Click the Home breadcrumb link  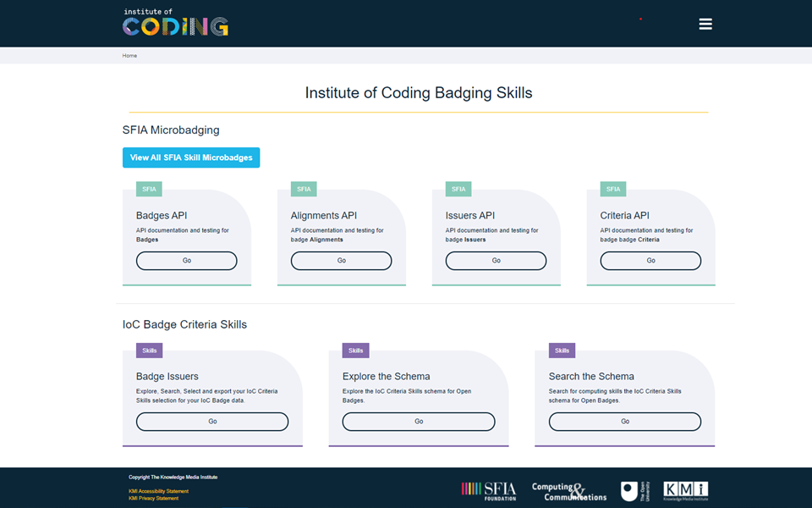129,55
